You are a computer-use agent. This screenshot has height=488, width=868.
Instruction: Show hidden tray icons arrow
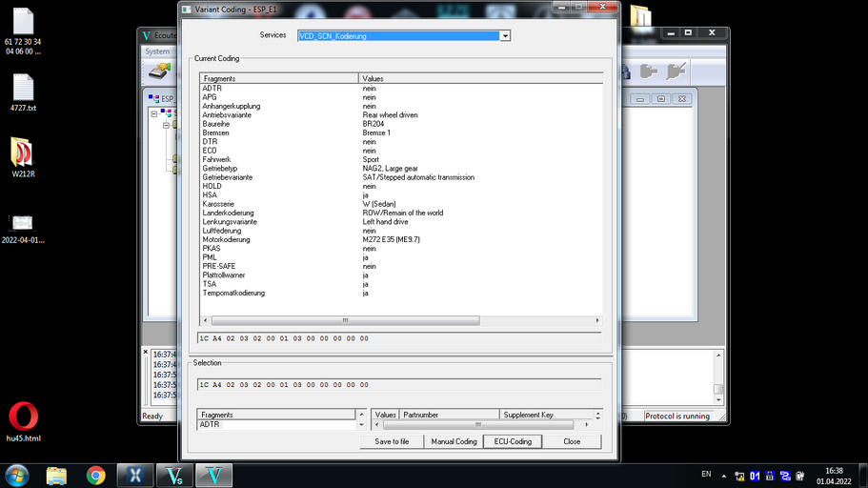[x=723, y=476]
